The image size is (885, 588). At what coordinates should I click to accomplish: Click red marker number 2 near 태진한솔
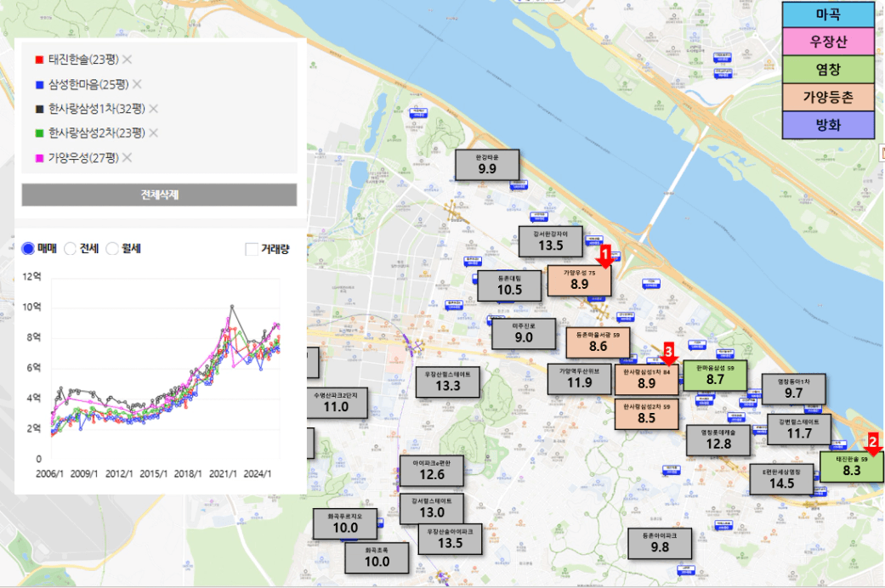pos(872,444)
